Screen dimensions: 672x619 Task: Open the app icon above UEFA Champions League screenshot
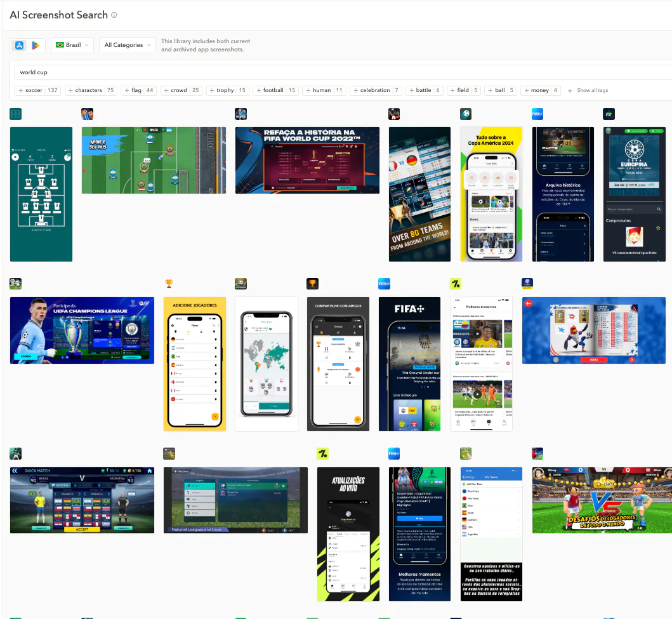coord(15,284)
